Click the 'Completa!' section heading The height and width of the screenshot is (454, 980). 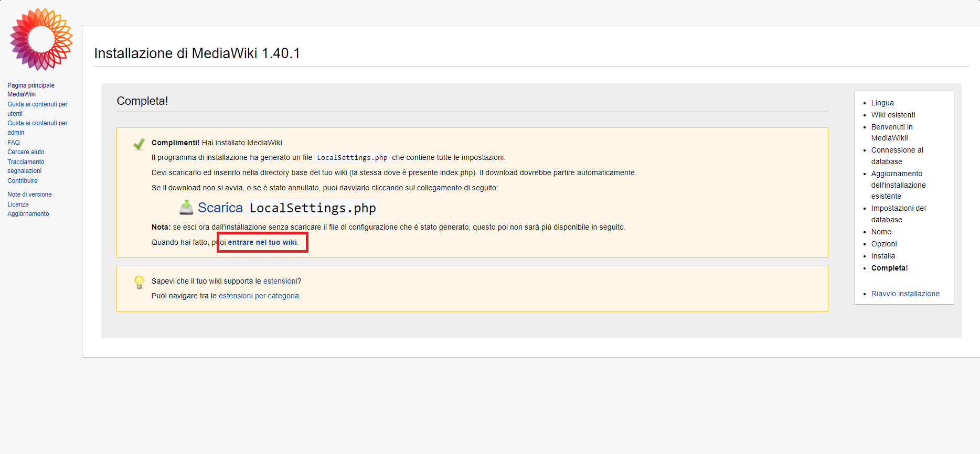[x=142, y=101]
